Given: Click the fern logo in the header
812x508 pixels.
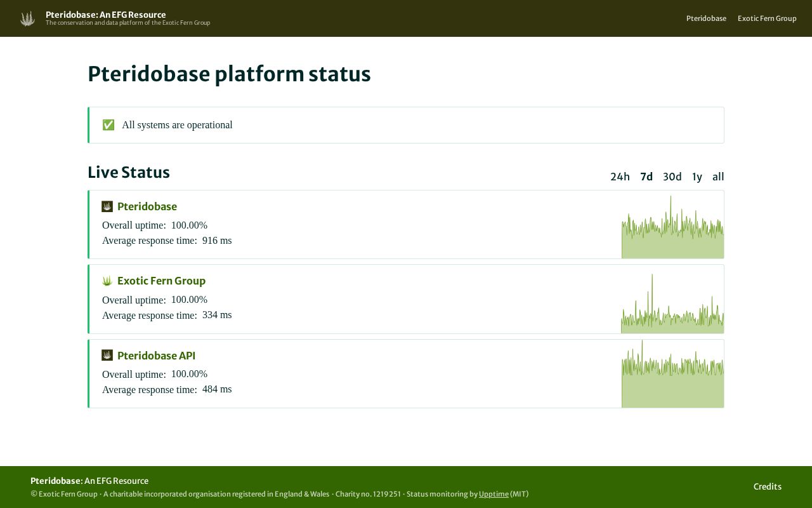Looking at the screenshot, I should pos(27,18).
